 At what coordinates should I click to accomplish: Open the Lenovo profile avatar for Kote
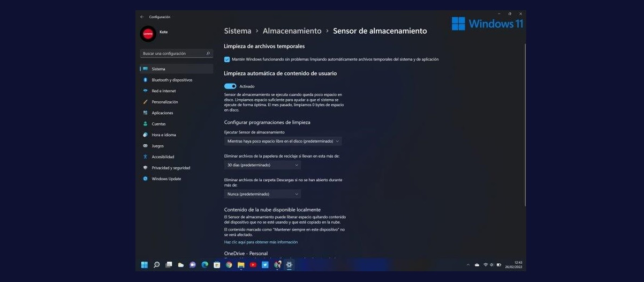tap(148, 34)
